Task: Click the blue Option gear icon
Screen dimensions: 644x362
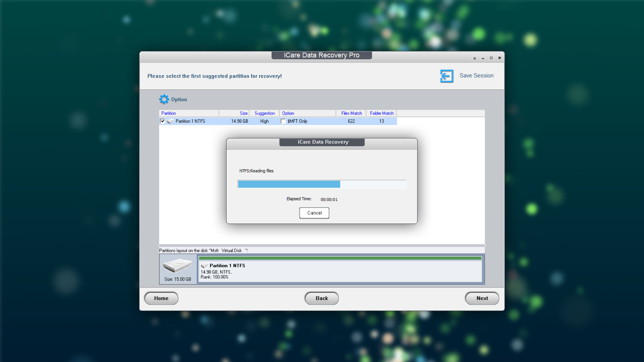Action: tap(164, 99)
